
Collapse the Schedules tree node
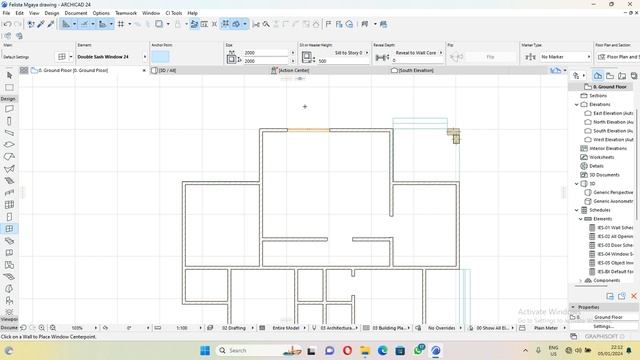coord(577,210)
